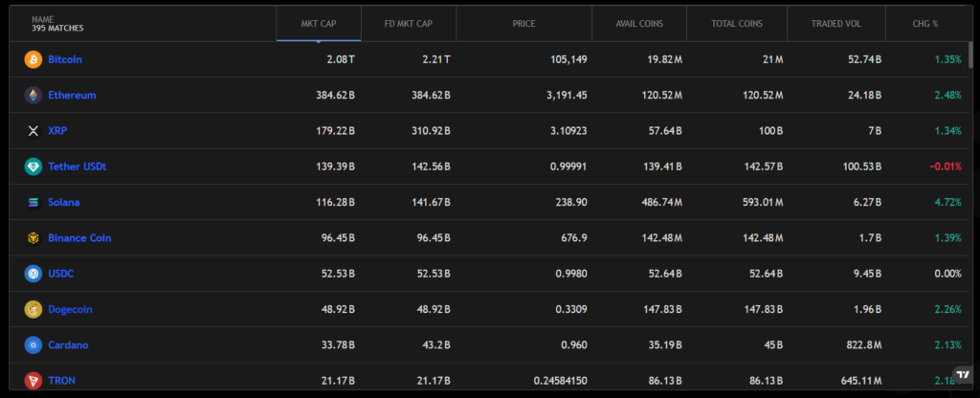Open the Ethereum link

tap(72, 95)
